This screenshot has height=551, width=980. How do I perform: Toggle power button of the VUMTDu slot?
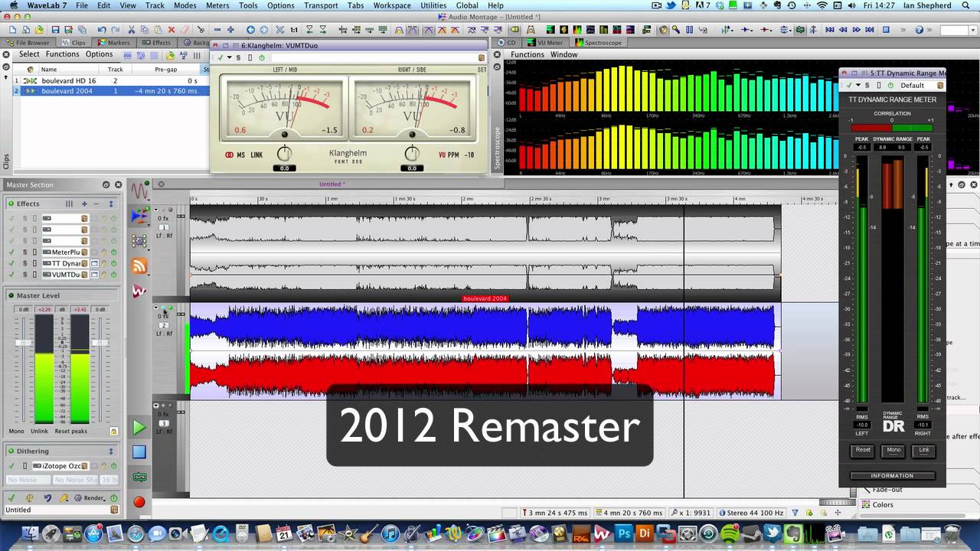(113, 275)
